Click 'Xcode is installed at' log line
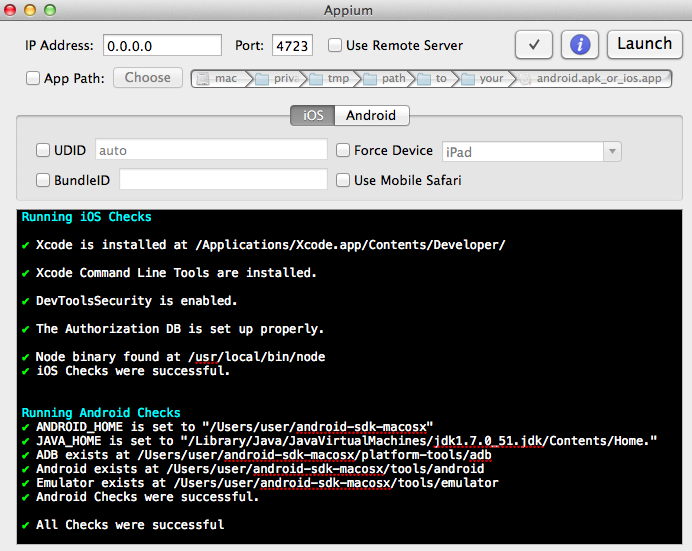Image resolution: width=692 pixels, height=551 pixels. point(263,245)
